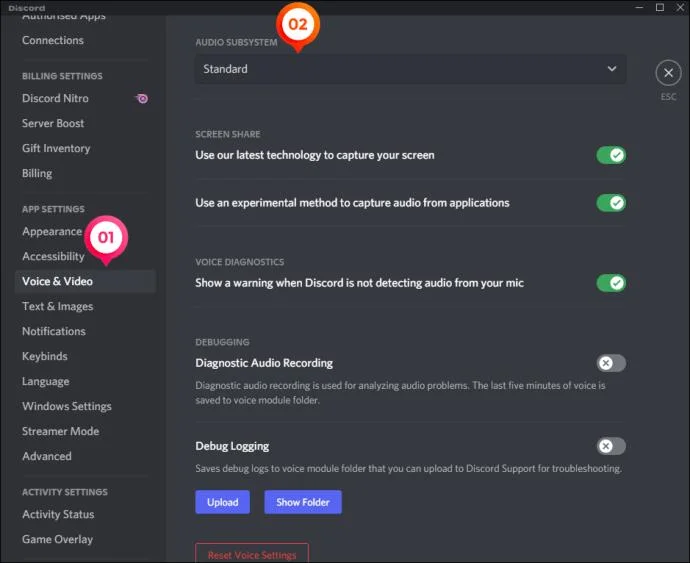Enable Diagnostic Audio Recording toggle
Image resolution: width=690 pixels, height=563 pixels.
click(x=611, y=363)
